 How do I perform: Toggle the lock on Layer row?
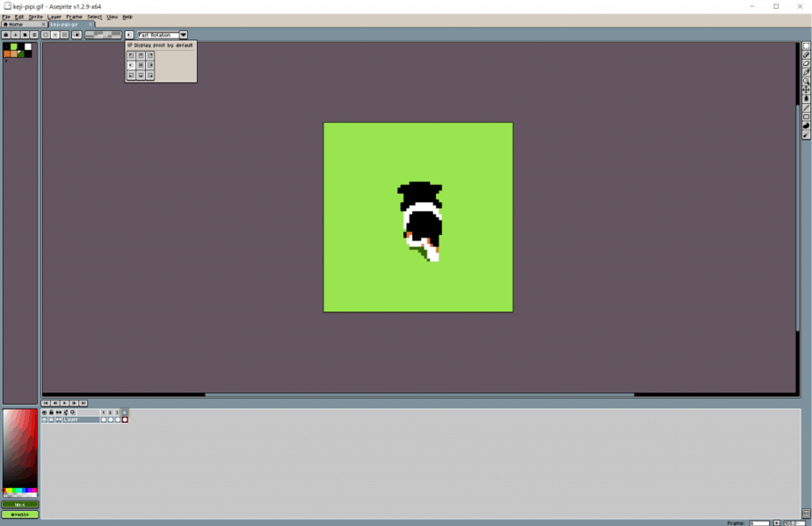(51, 420)
